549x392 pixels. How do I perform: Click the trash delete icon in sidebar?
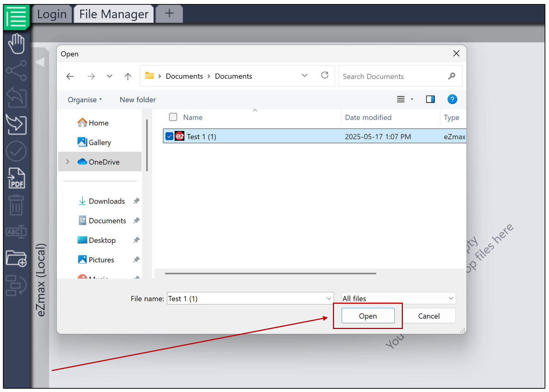[x=16, y=205]
